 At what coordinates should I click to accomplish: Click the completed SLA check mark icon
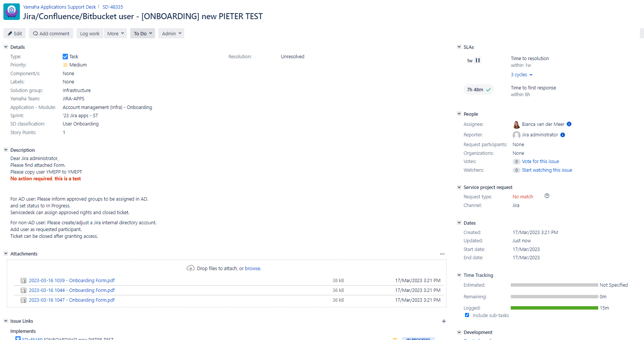point(488,90)
